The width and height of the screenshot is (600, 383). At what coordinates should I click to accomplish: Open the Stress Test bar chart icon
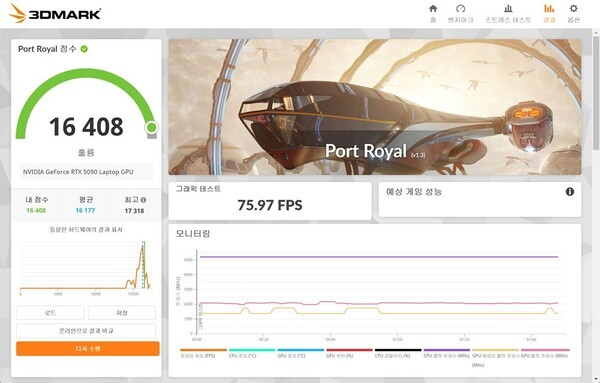(x=508, y=8)
